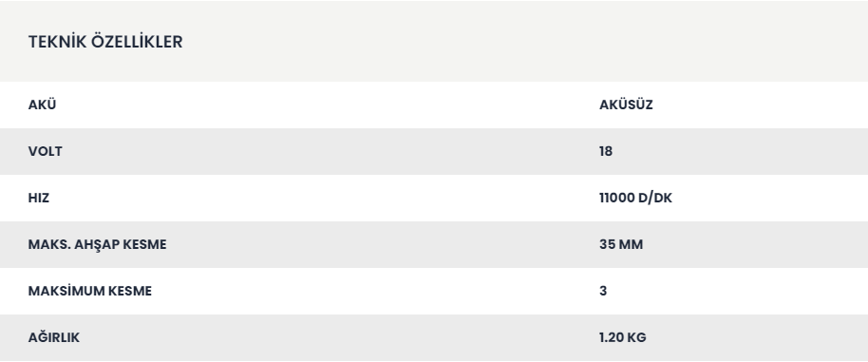Click empty area of the AKÜ row
The height and width of the screenshot is (362, 868).
click(x=332, y=105)
